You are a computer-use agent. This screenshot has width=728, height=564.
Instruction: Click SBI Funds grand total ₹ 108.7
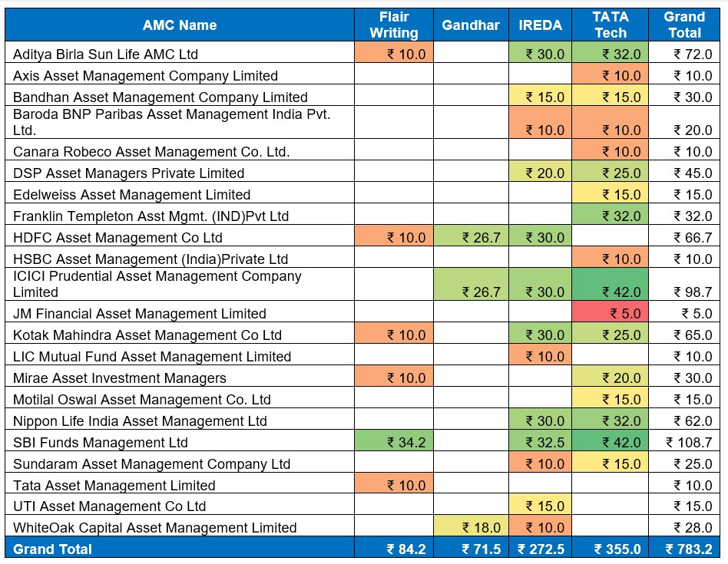coord(684,440)
